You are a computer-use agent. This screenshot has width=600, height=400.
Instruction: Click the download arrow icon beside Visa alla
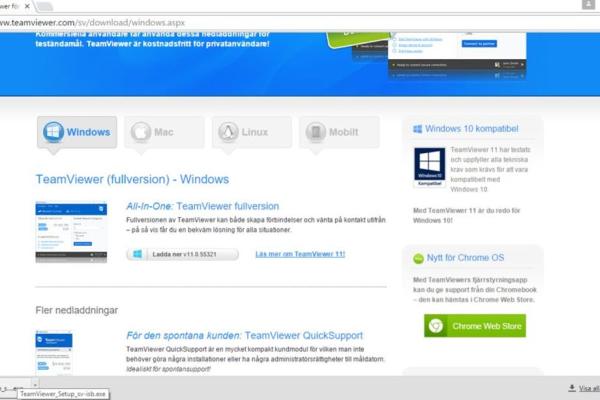click(572, 388)
